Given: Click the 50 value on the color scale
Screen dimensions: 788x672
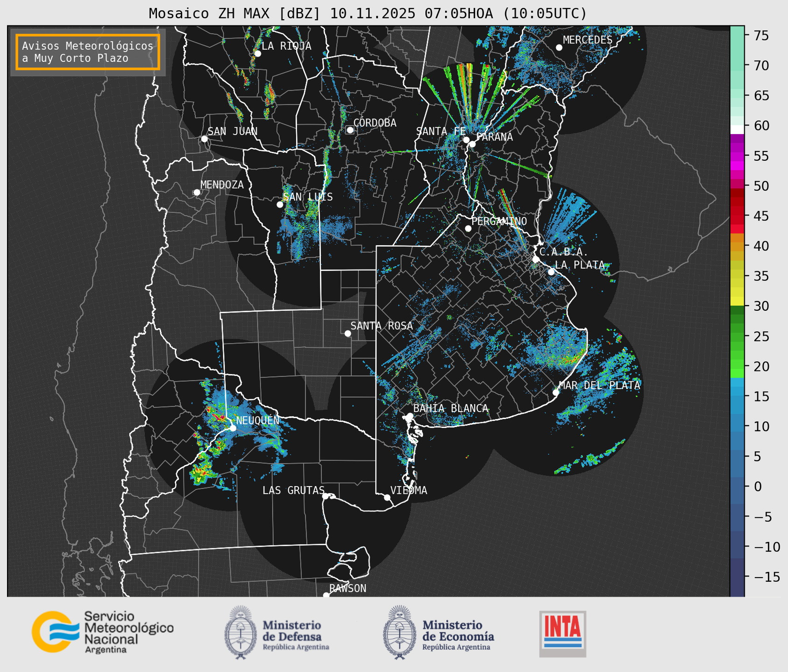Looking at the screenshot, I should click(x=761, y=186).
